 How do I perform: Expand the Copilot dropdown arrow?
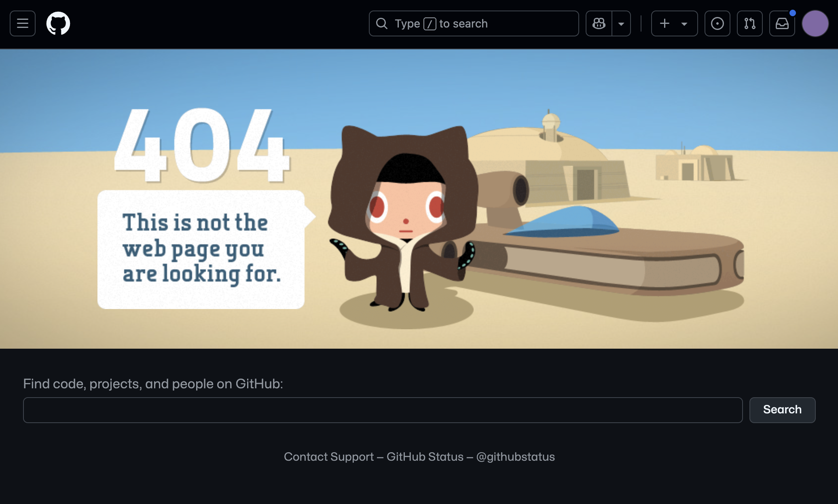[621, 23]
